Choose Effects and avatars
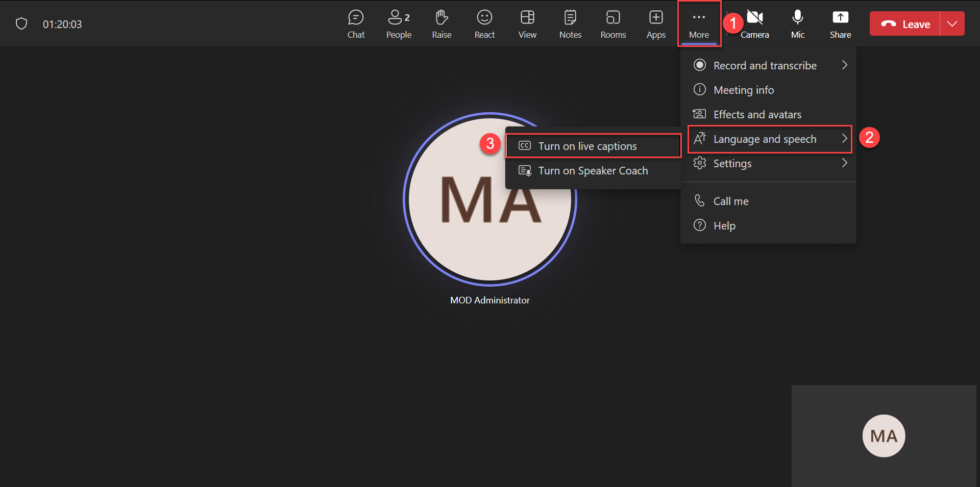Viewport: 980px width, 487px height. point(757,114)
